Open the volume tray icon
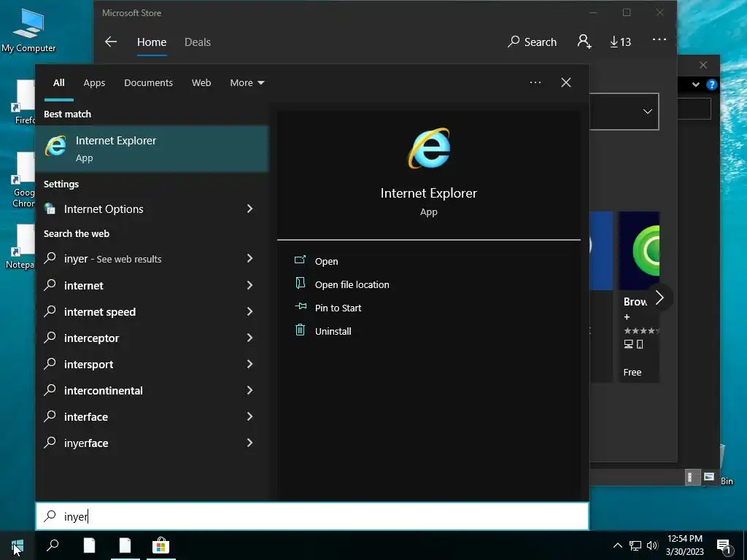Screen dimensions: 747x560 [x=652, y=545]
